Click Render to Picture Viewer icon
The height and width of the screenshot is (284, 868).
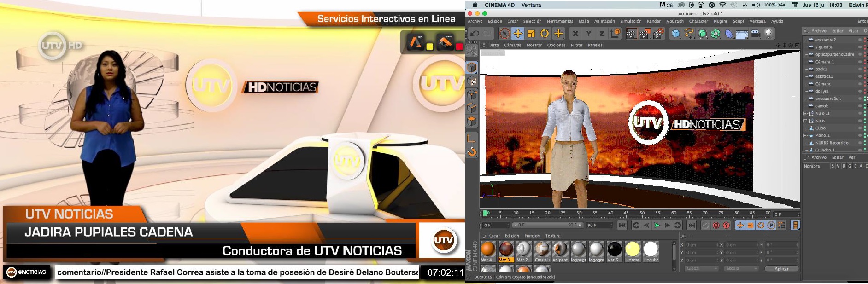[645, 33]
